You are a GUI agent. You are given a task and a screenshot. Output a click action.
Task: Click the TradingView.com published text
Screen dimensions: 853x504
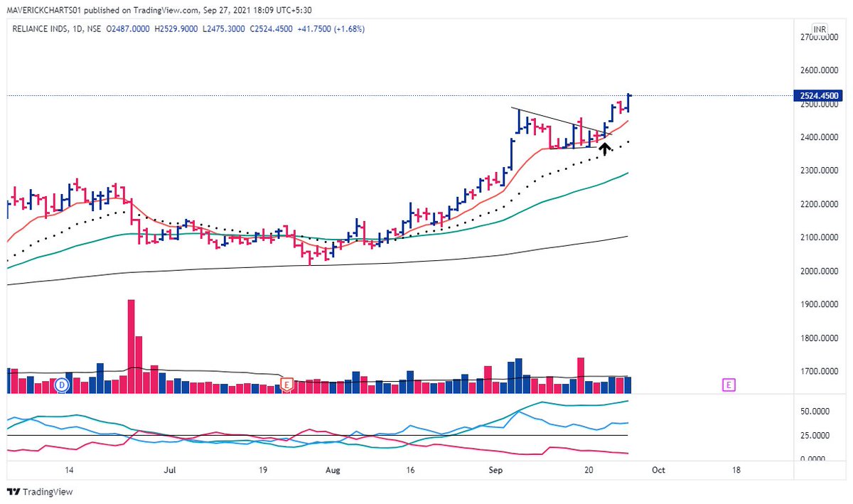coord(166,11)
